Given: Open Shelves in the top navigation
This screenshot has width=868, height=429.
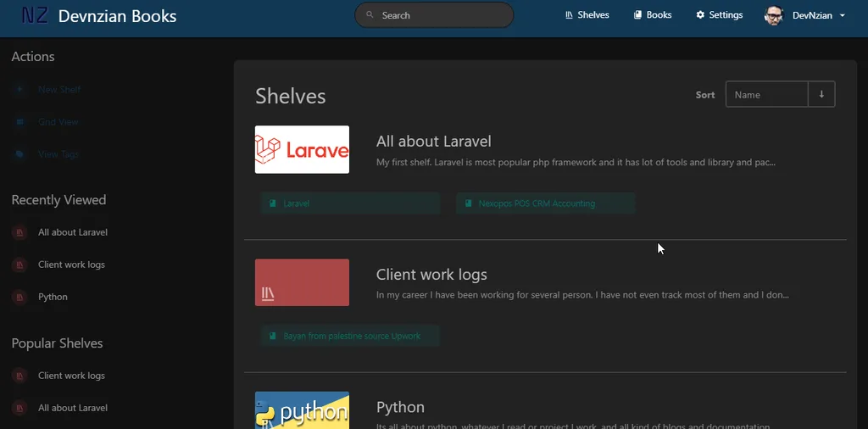Looking at the screenshot, I should [x=587, y=15].
